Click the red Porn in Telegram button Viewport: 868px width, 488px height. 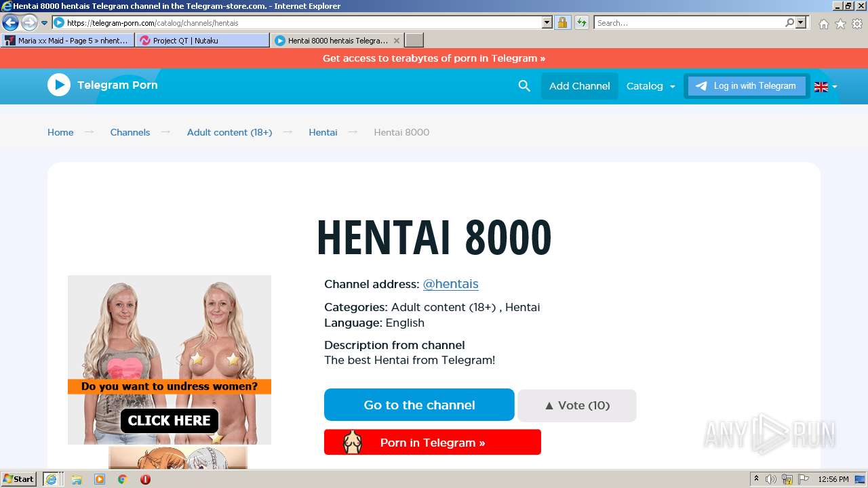coord(433,443)
